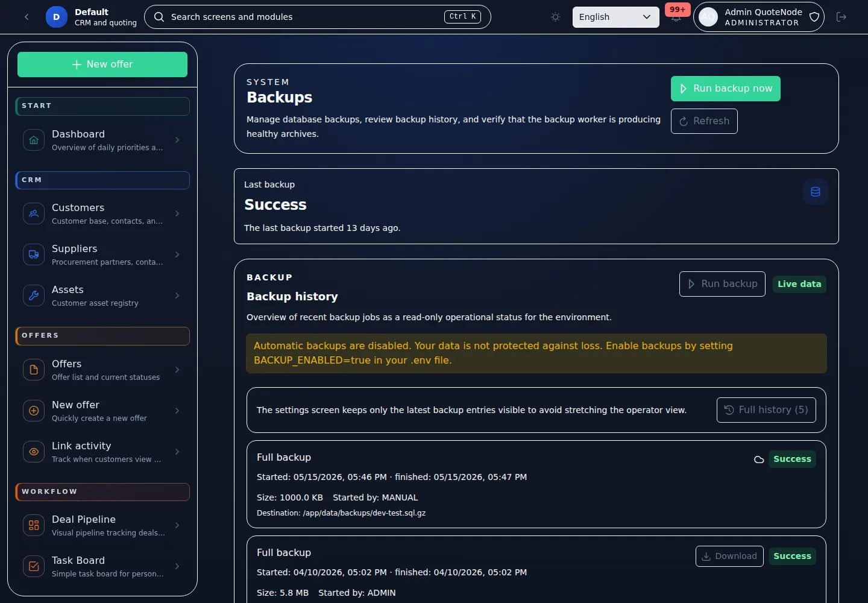
Task: Click Success badge on 04/10/2026 backup
Action: click(792, 557)
